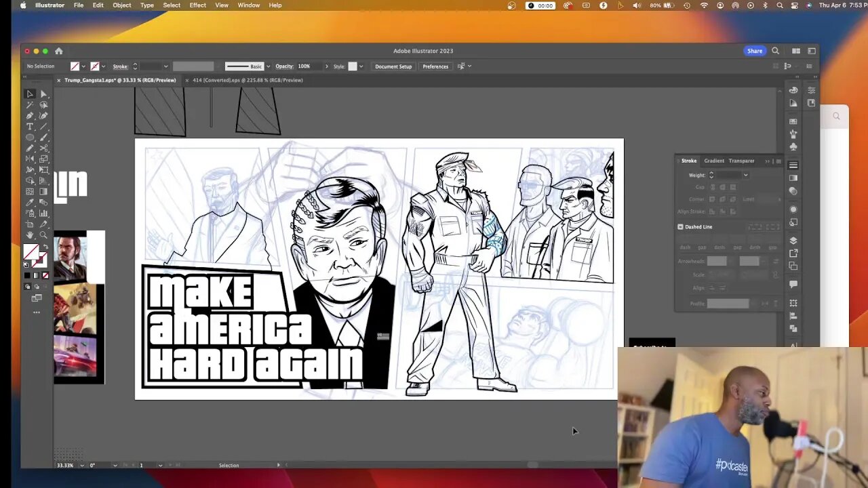Select the Artboard tool

pos(30,224)
